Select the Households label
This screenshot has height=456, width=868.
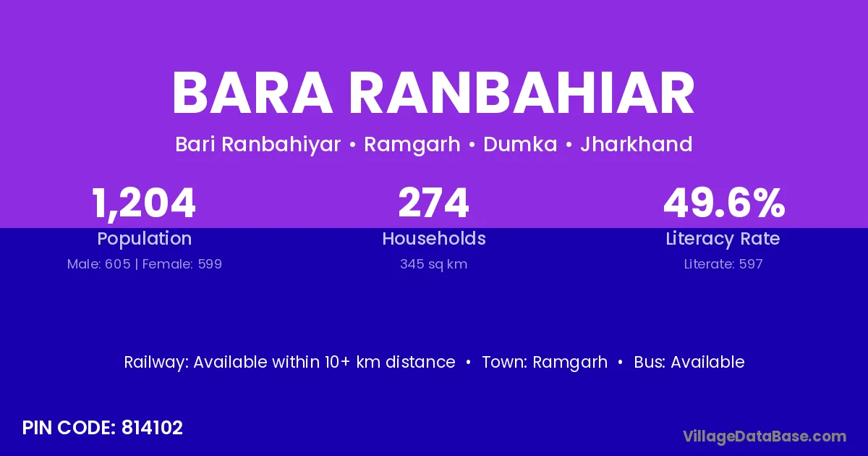point(434,239)
